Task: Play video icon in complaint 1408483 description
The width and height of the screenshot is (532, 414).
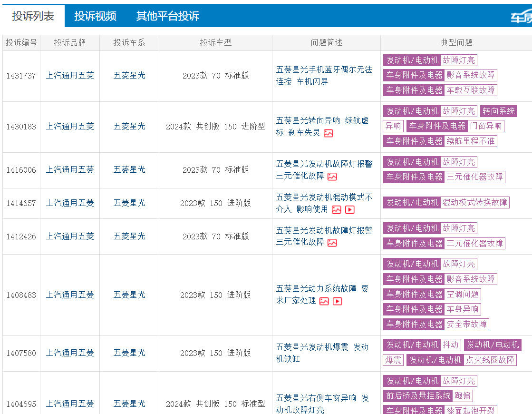Action: point(337,301)
